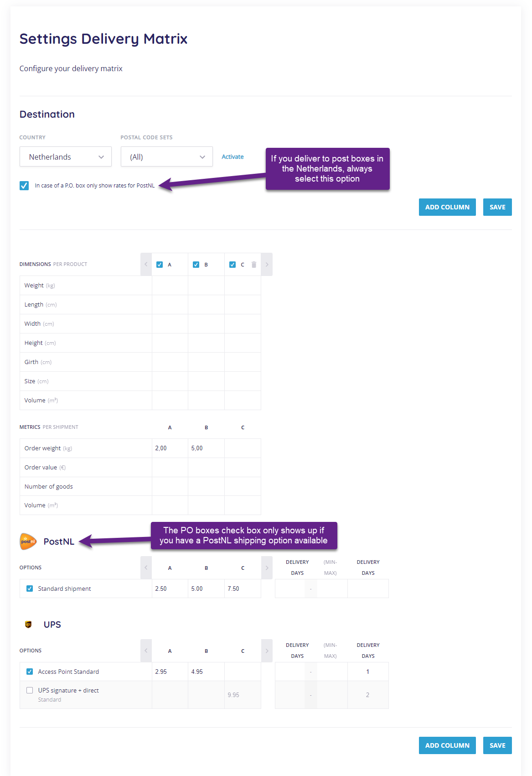
Task: Click left chevron in PostNL options header
Action: pos(146,568)
